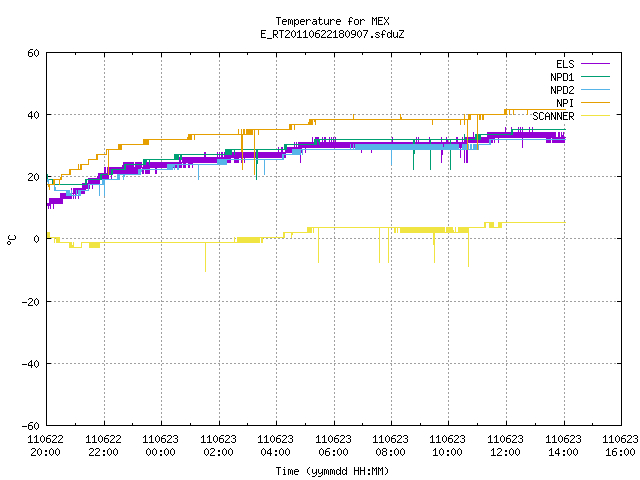This screenshot has width=640, height=480.
Task: Click the x-axis label 'Time (yymmdd HH:MM)'
Action: tap(332, 471)
